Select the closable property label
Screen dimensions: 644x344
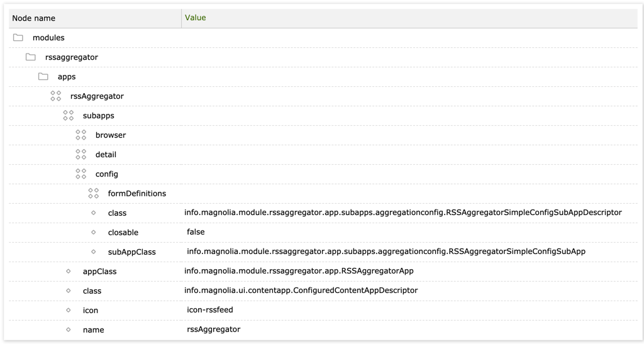[123, 232]
